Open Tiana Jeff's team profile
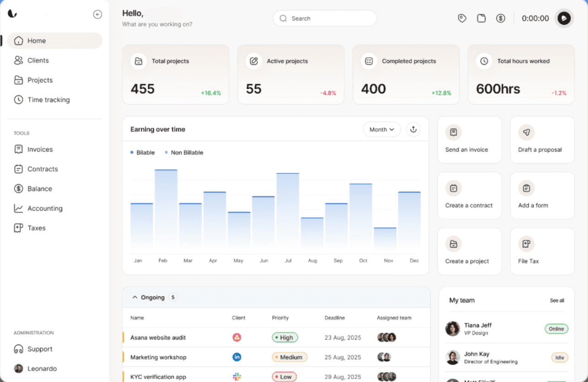588x382 pixels. pyautogui.click(x=507, y=328)
